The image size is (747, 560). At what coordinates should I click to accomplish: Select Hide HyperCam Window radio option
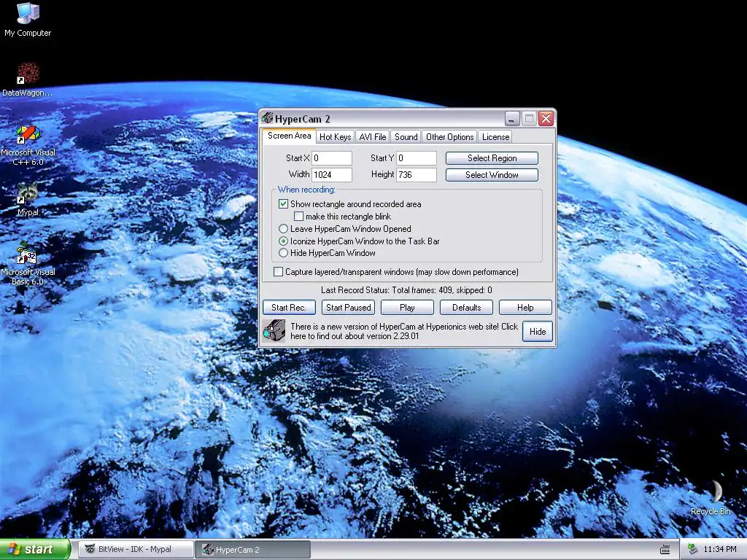284,253
